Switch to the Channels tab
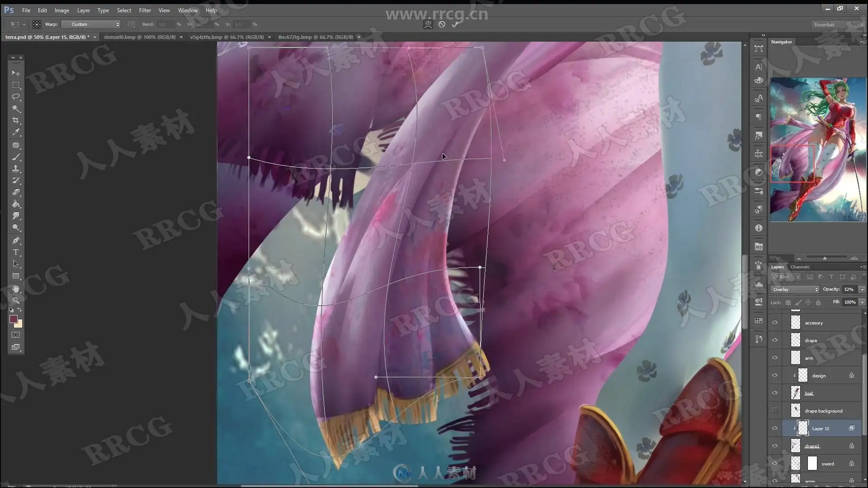Screen dimensions: 868x488 800,267
